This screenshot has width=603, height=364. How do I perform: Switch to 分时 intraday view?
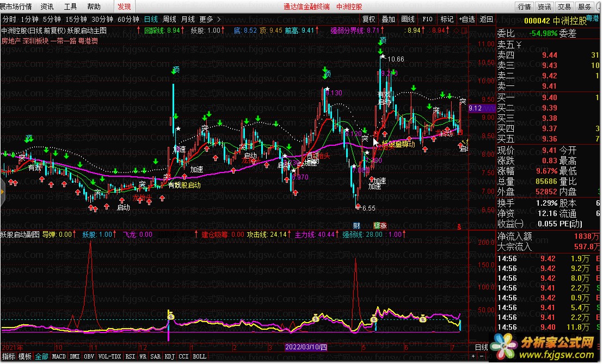coord(9,19)
